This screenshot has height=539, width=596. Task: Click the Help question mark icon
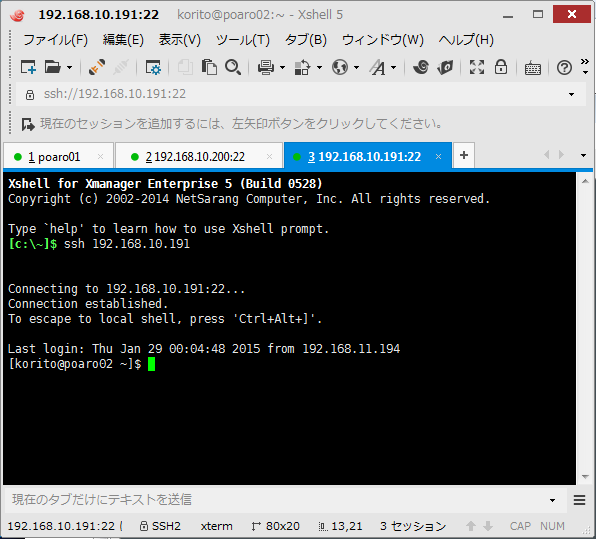(564, 68)
